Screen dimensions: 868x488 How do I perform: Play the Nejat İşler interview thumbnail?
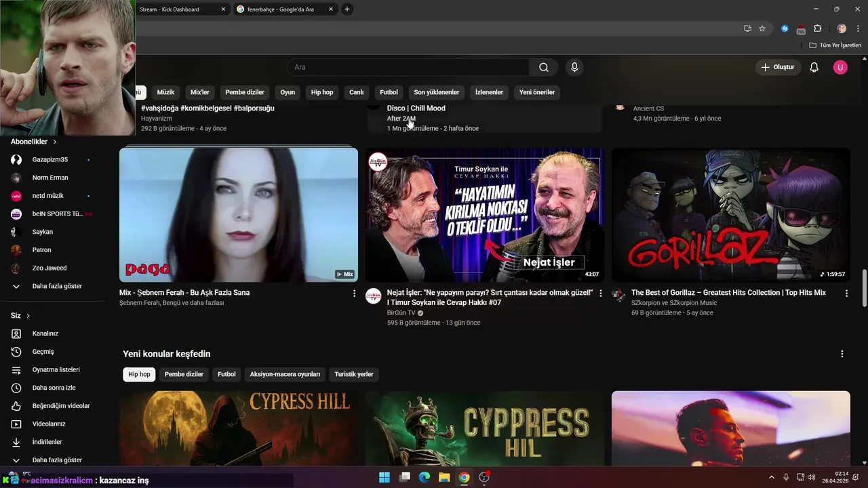[485, 215]
